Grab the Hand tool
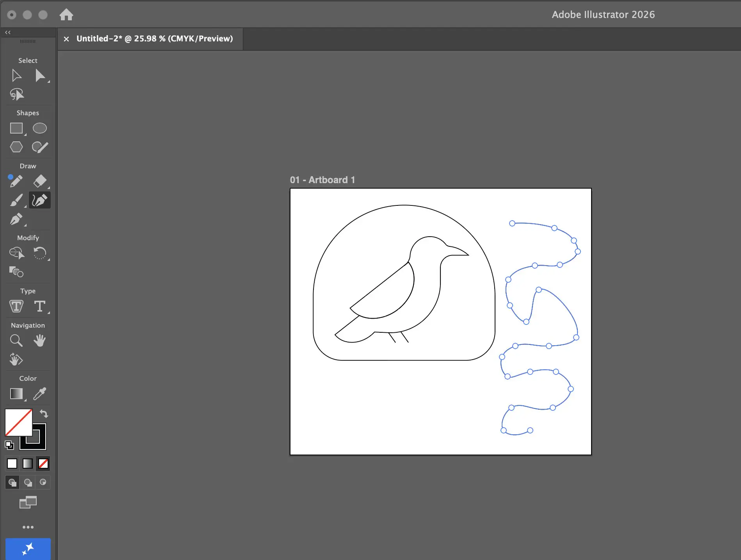The height and width of the screenshot is (560, 741). pos(39,340)
